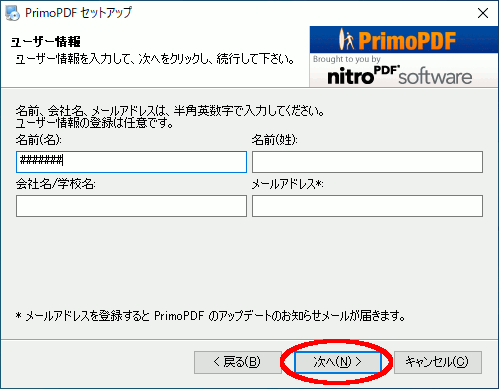Click the Brought to you by text
Screen dimensions: 499x389
[x=347, y=59]
